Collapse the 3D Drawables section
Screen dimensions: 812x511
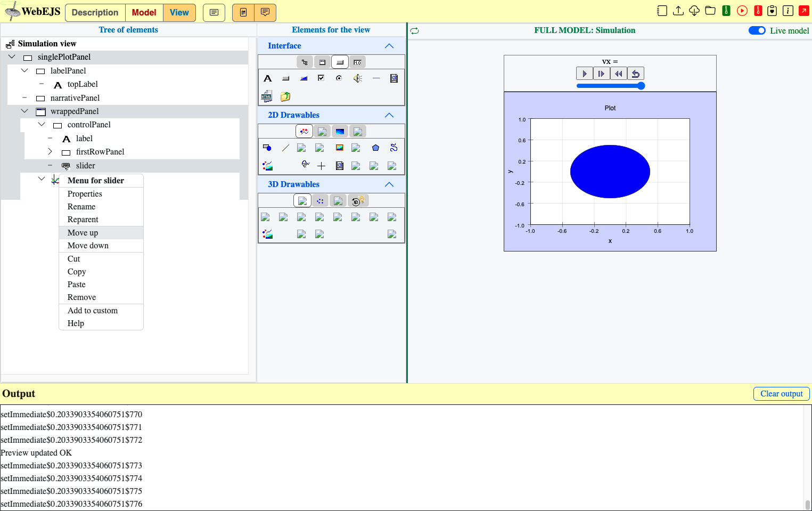(389, 184)
